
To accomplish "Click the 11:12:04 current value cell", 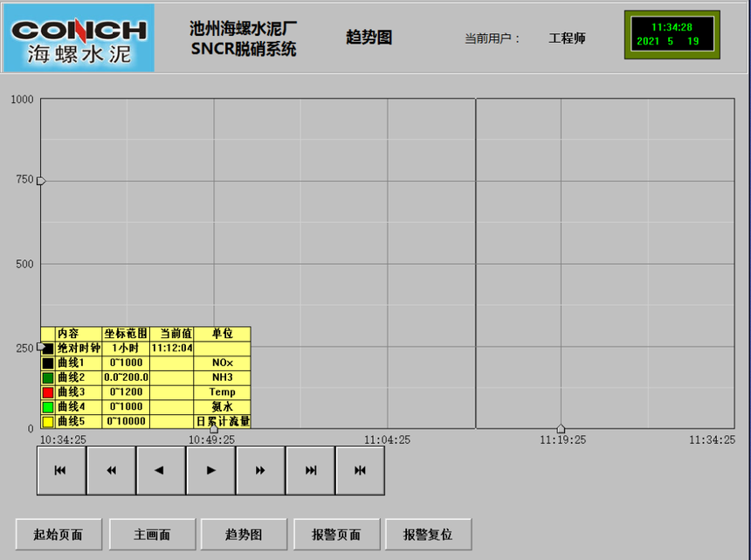I will click(172, 349).
